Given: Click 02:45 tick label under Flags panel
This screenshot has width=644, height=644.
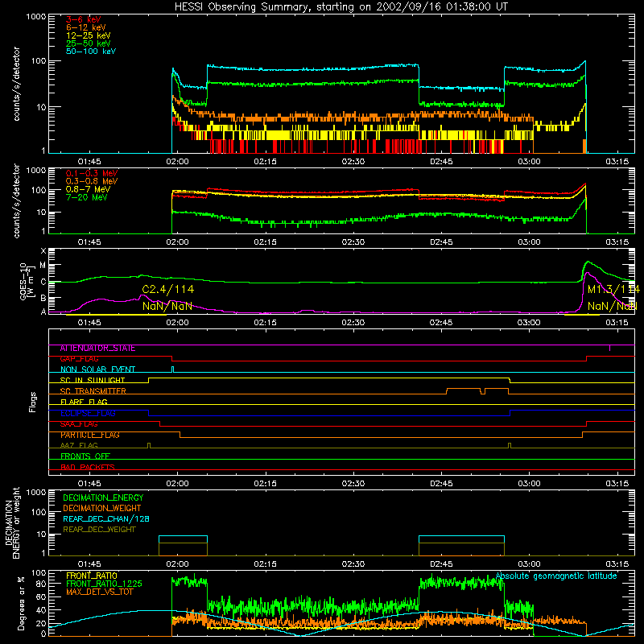Looking at the screenshot, I should pos(441,484).
